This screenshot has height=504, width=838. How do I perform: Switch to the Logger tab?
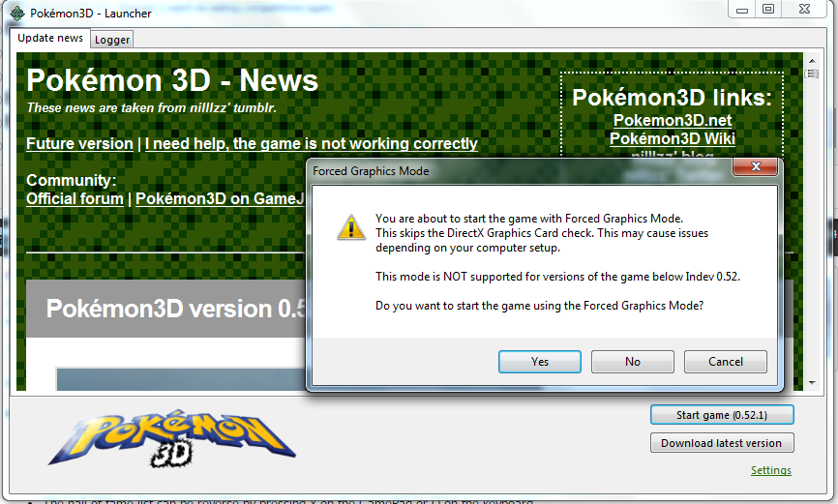[113, 40]
